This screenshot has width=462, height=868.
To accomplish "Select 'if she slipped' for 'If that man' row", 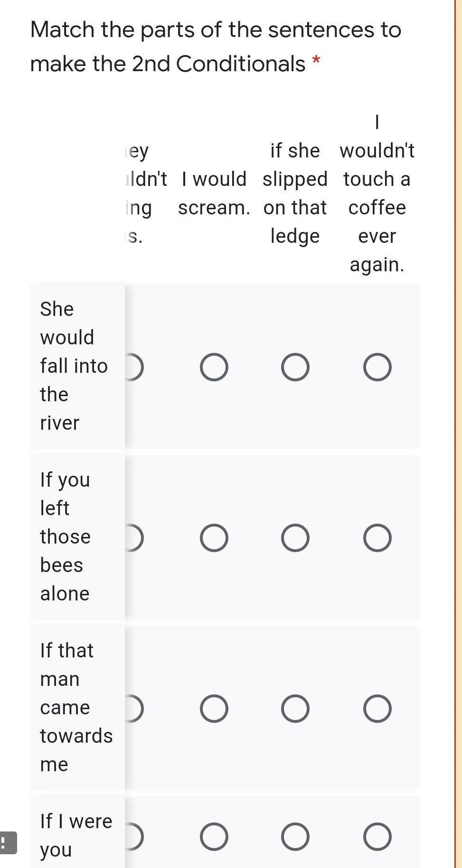I will 295,709.
